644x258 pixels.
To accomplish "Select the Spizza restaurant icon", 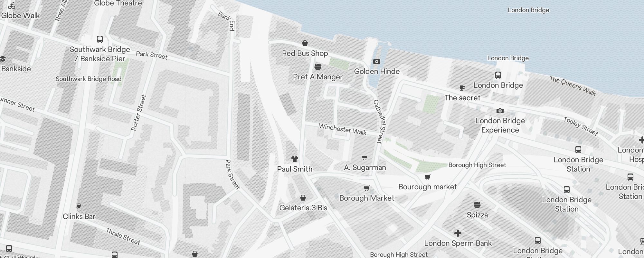I will 477,205.
